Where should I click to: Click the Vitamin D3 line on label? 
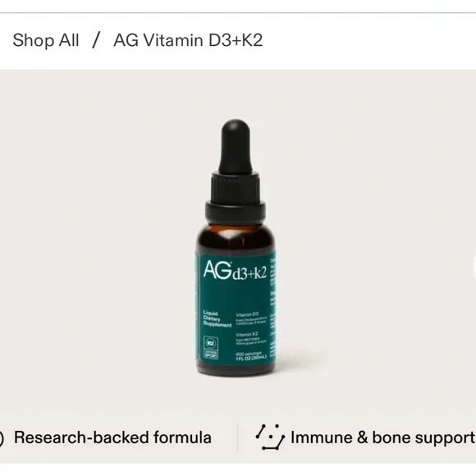[247, 314]
